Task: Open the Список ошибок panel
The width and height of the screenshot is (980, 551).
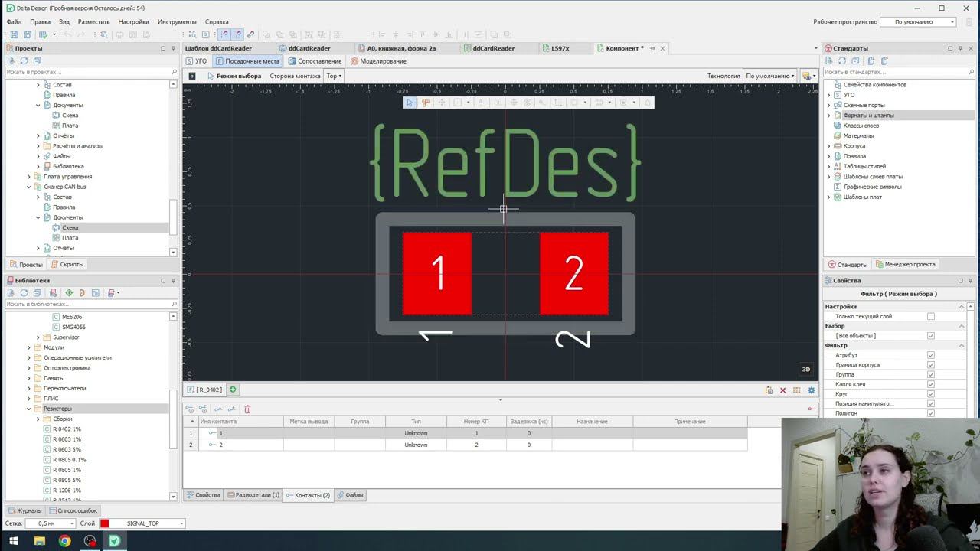Action: (73, 510)
